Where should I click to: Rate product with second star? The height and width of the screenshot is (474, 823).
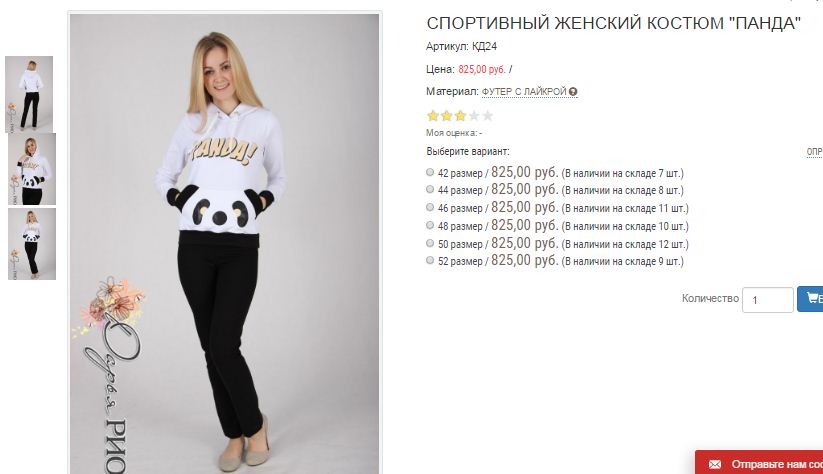(x=447, y=115)
